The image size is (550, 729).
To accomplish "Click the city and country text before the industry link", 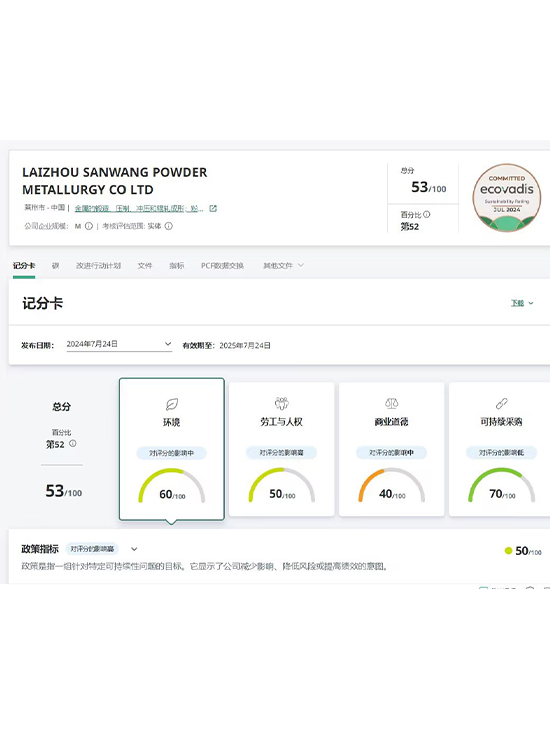I will point(45,208).
